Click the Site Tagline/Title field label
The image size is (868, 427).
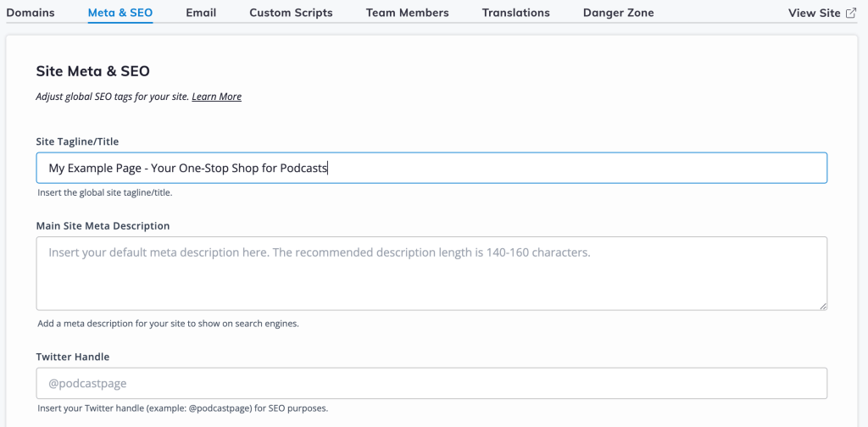click(82, 141)
